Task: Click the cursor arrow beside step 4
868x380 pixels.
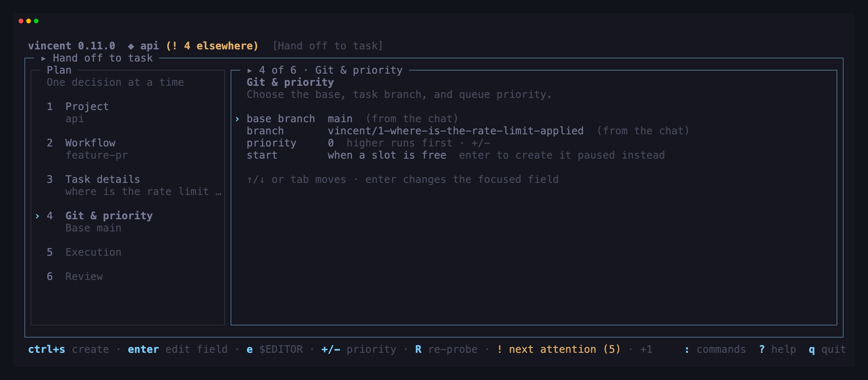Action: point(37,216)
